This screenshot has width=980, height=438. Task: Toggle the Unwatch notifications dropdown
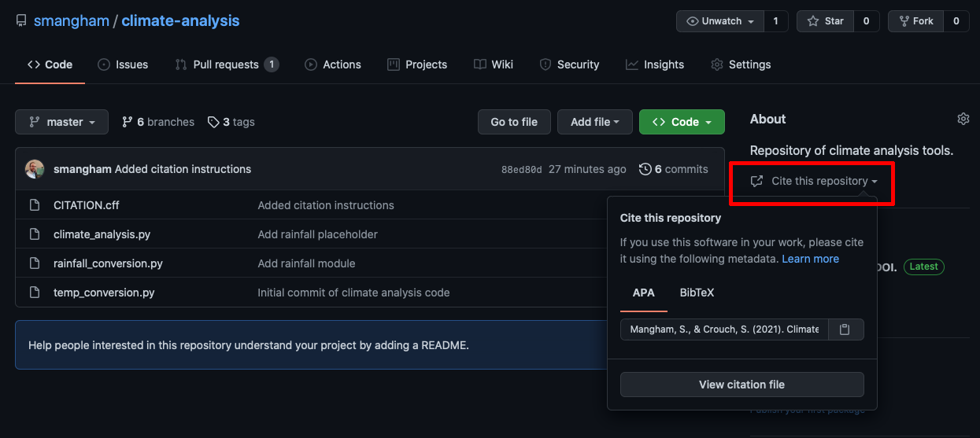[720, 21]
